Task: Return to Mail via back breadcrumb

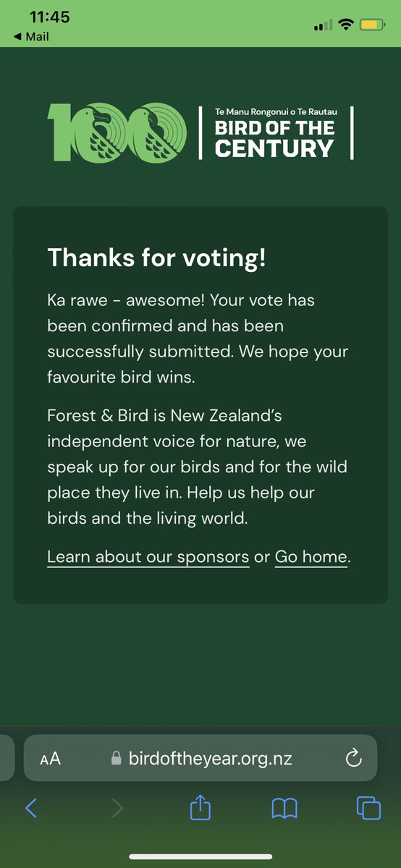Action: (31, 37)
